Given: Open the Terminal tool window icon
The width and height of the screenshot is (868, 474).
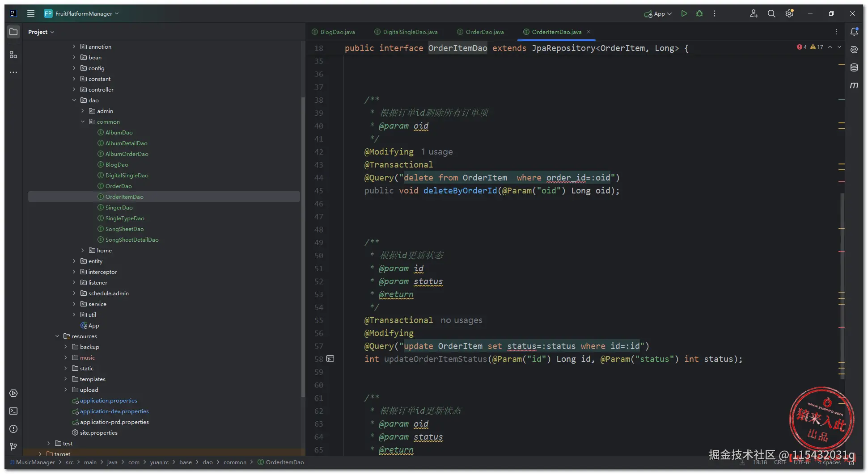Looking at the screenshot, I should (13, 411).
